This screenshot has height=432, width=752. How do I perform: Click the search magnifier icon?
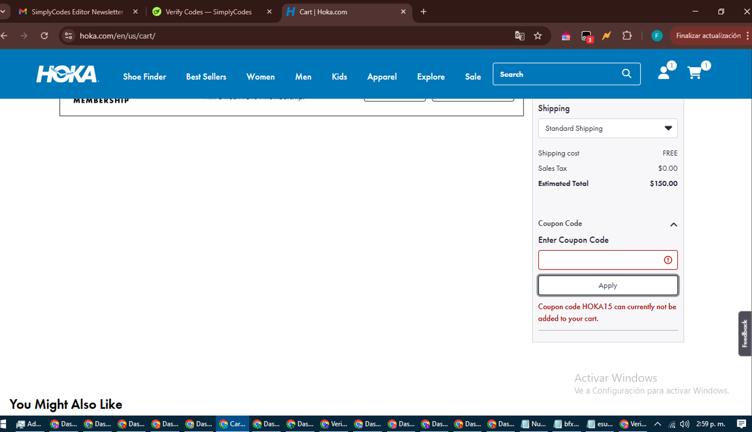click(x=626, y=73)
